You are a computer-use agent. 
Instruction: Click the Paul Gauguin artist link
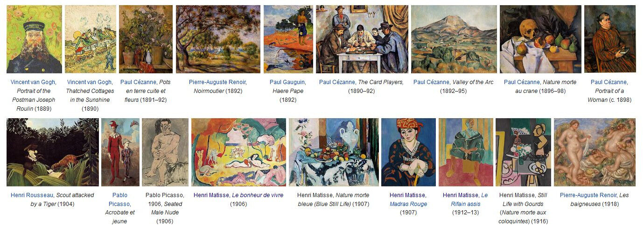(x=288, y=82)
